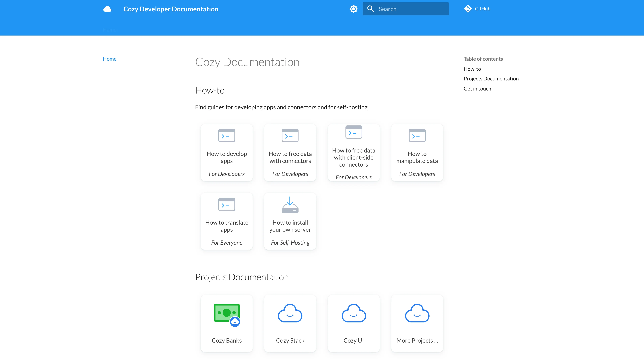
Task: Select 'Get in touch' in table of contents
Action: pos(477,88)
